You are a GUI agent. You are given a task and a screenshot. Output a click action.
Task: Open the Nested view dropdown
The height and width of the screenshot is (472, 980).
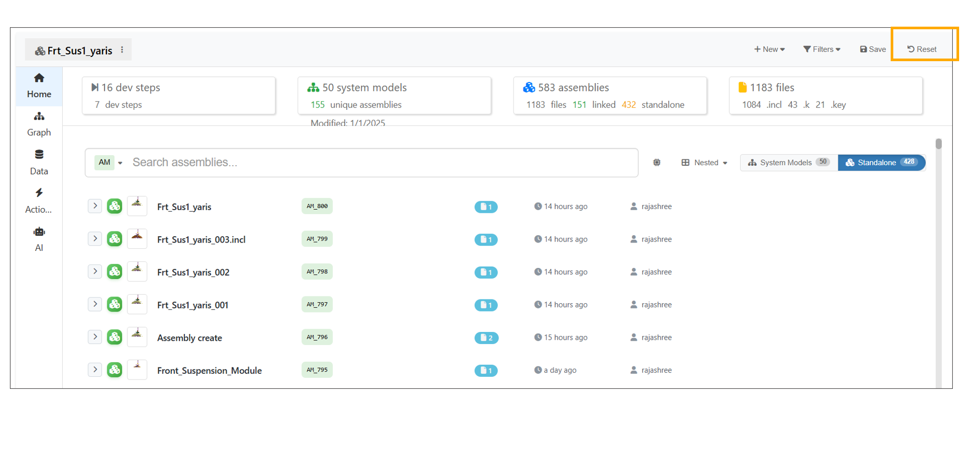point(704,163)
